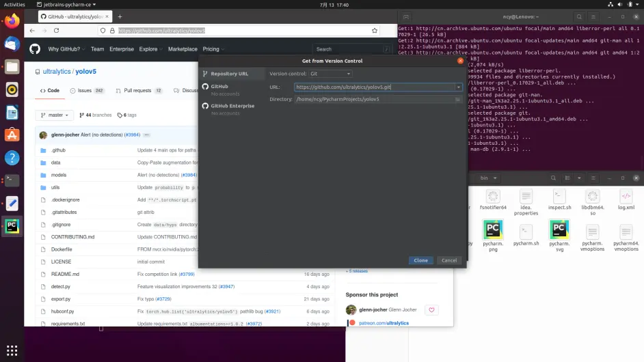644x362 pixels.
Task: Open Ubuntu Software from the dock
Action: pos(12,135)
